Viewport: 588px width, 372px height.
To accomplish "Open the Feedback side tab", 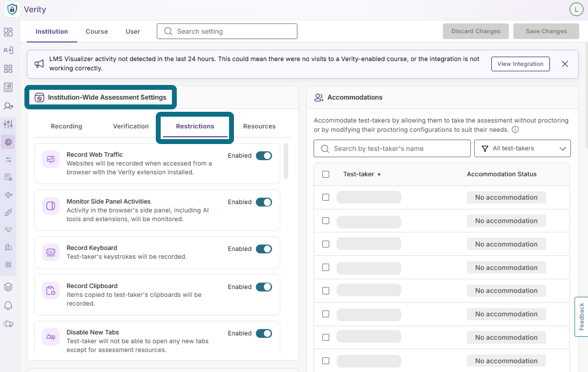I will pyautogui.click(x=581, y=316).
